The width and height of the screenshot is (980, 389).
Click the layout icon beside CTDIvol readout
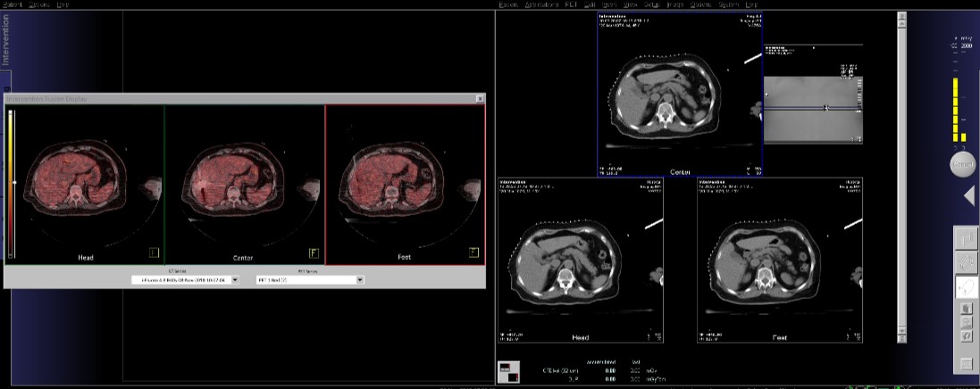pyautogui.click(x=509, y=371)
